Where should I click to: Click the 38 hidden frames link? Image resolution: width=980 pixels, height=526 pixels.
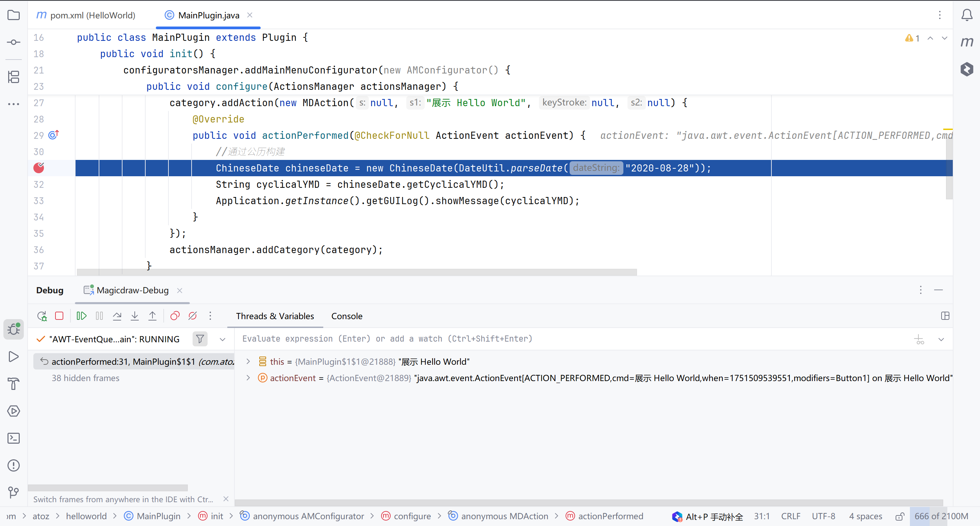click(85, 378)
